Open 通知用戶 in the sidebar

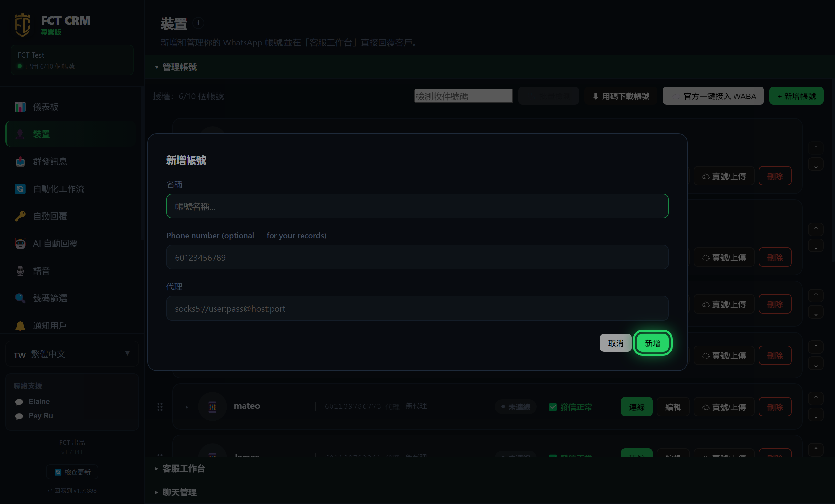(71, 325)
